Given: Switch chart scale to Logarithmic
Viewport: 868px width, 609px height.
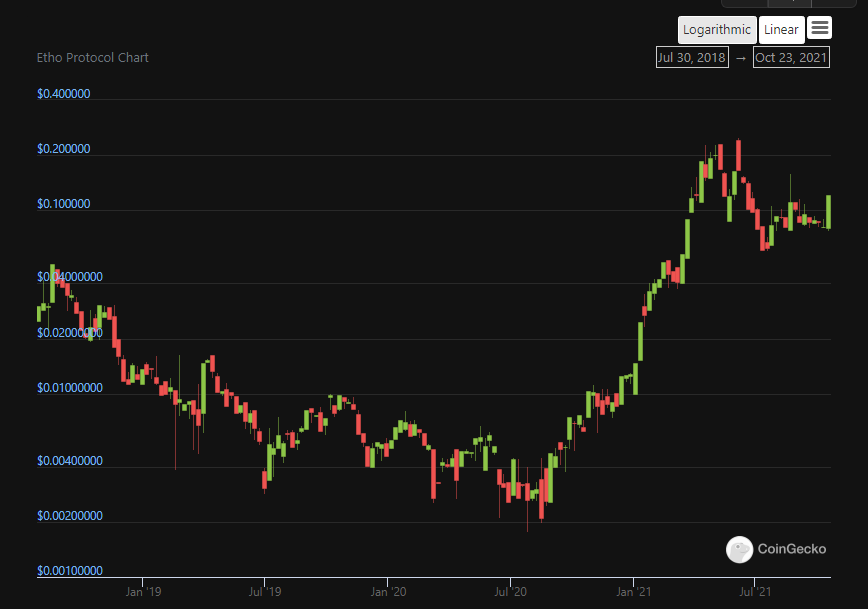Looking at the screenshot, I should [x=716, y=29].
